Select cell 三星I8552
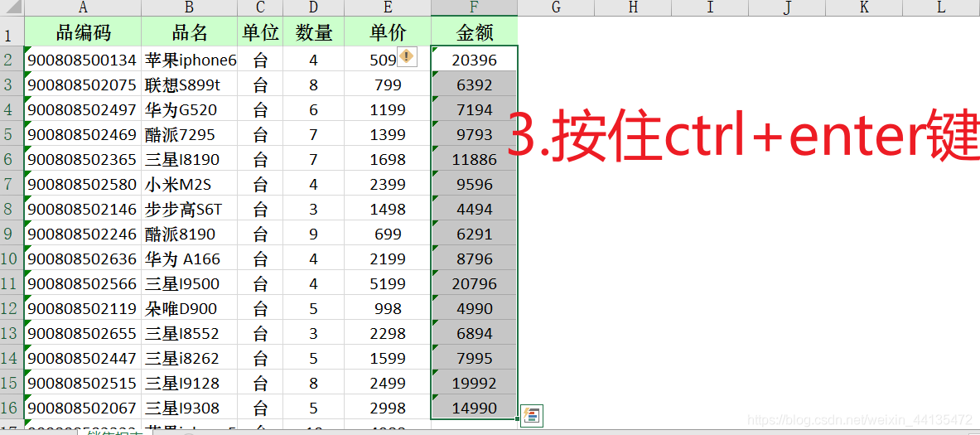The width and height of the screenshot is (980, 435). (190, 333)
